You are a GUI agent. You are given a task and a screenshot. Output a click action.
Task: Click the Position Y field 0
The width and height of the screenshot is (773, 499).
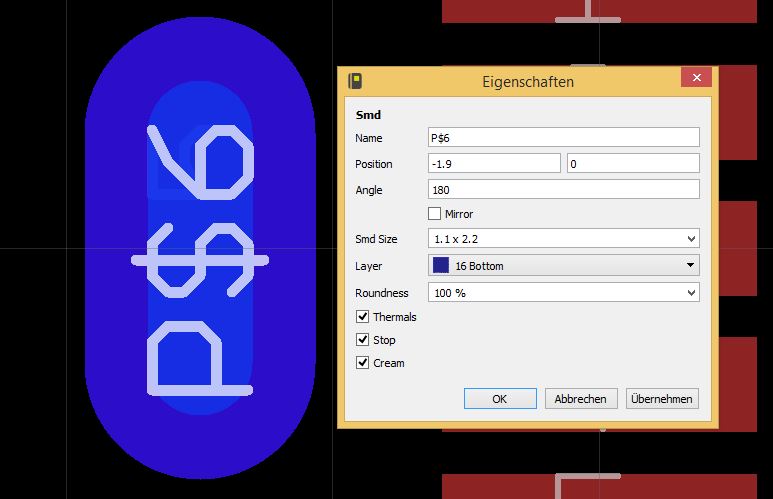(x=633, y=164)
